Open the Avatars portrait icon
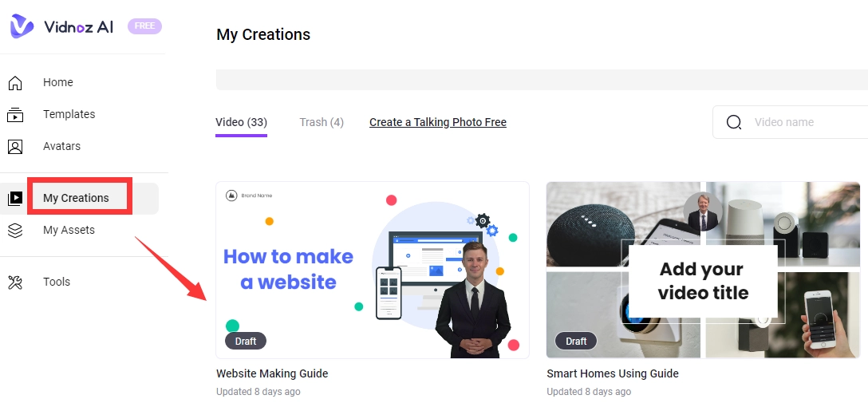868x403 pixels. (x=15, y=147)
